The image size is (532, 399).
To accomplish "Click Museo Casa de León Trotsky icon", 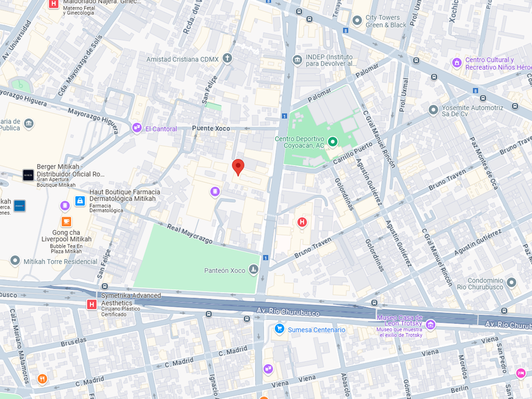I will coord(431,325).
